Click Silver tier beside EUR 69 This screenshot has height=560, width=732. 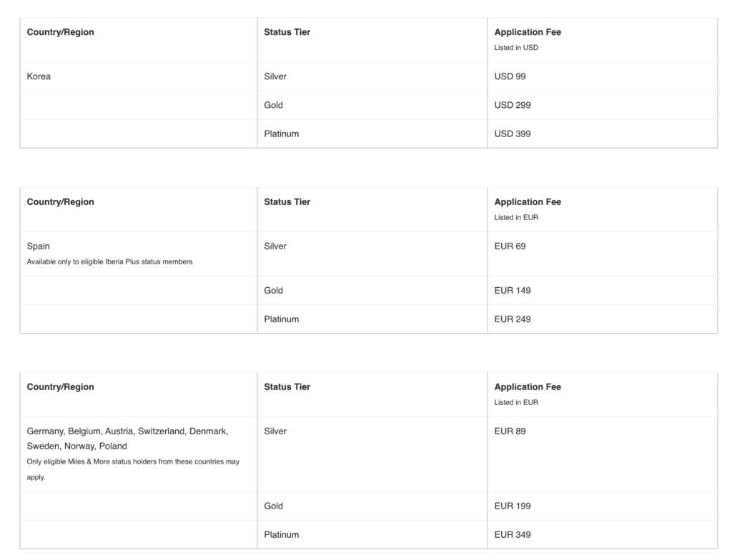coord(275,246)
